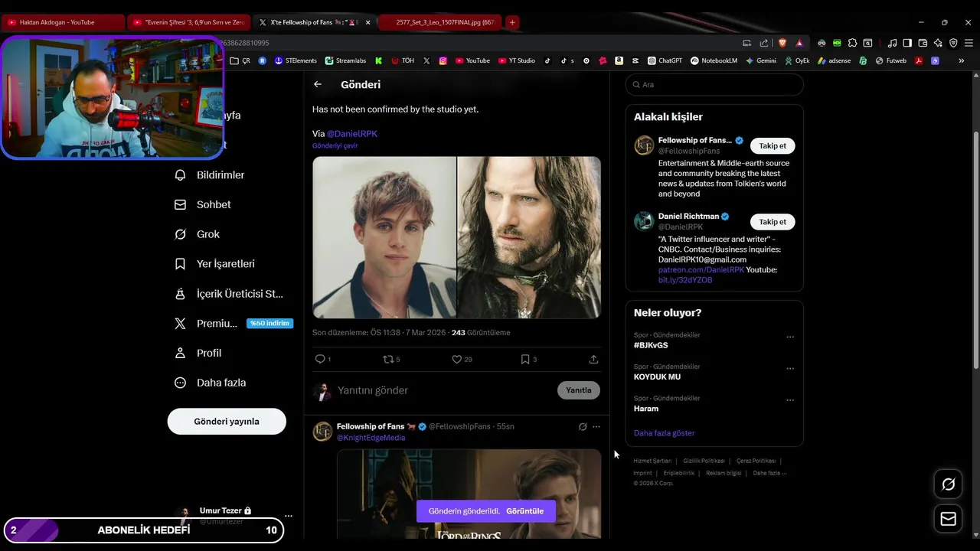Open Futweb bookmark

891,60
